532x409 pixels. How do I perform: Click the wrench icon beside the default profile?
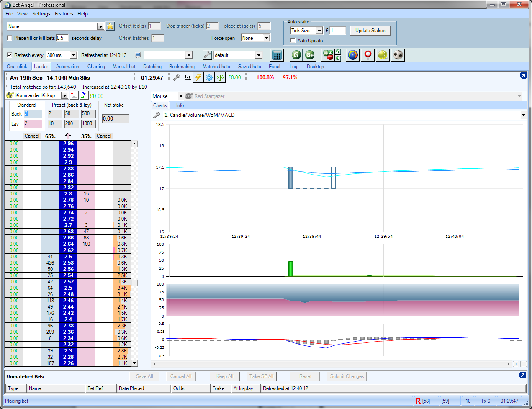[207, 55]
